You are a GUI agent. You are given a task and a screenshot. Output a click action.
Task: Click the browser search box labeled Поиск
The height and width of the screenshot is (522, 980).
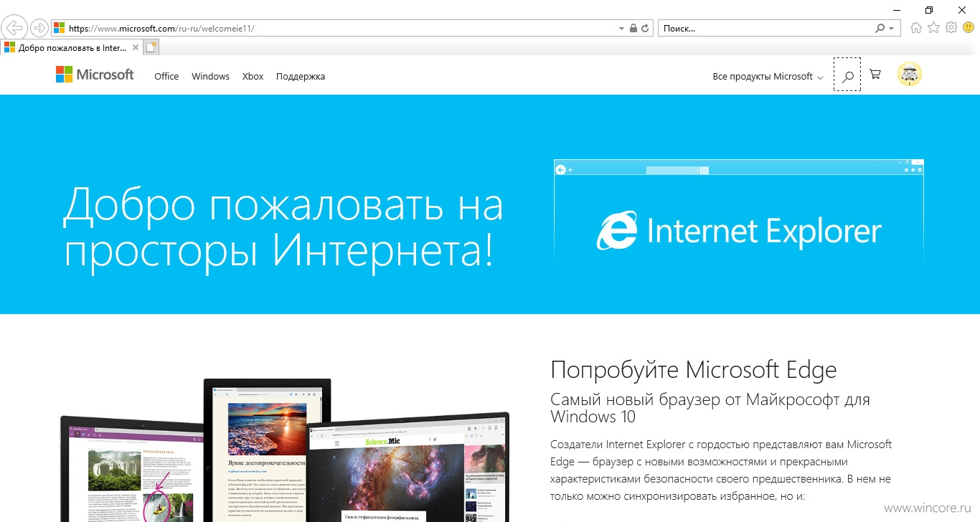(x=765, y=29)
